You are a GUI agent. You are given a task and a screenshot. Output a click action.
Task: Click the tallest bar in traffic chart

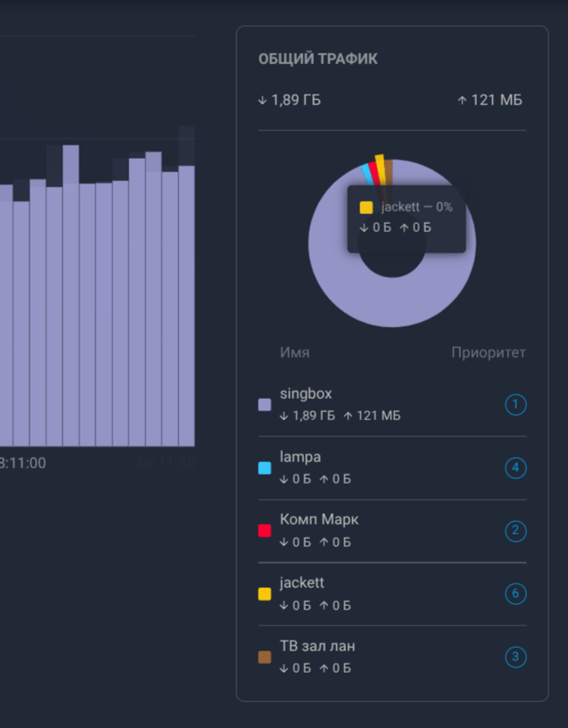click(70, 294)
